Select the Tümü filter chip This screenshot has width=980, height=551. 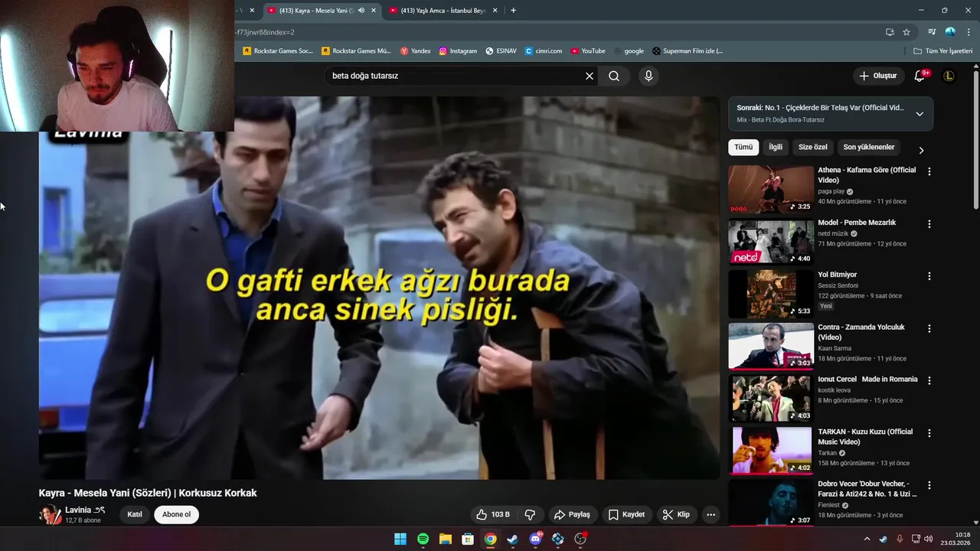point(743,147)
